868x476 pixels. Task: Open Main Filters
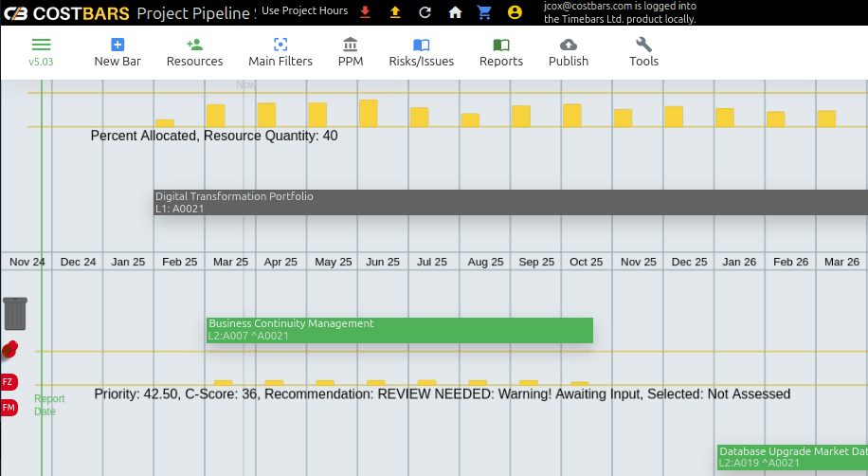(x=280, y=53)
